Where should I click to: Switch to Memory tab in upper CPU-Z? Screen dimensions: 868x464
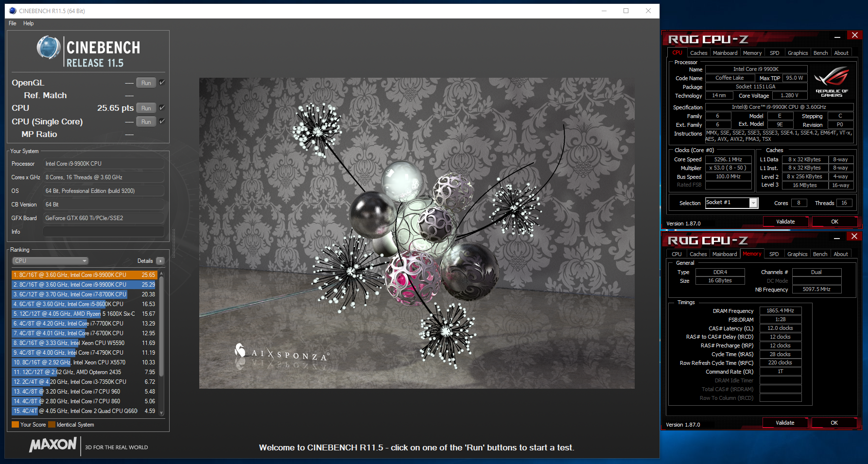click(752, 53)
